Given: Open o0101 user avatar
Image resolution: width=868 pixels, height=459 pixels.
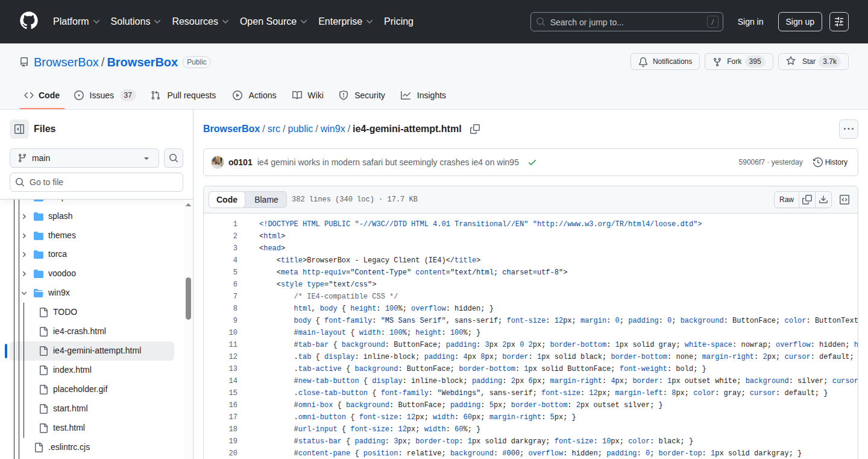Looking at the screenshot, I should [218, 162].
